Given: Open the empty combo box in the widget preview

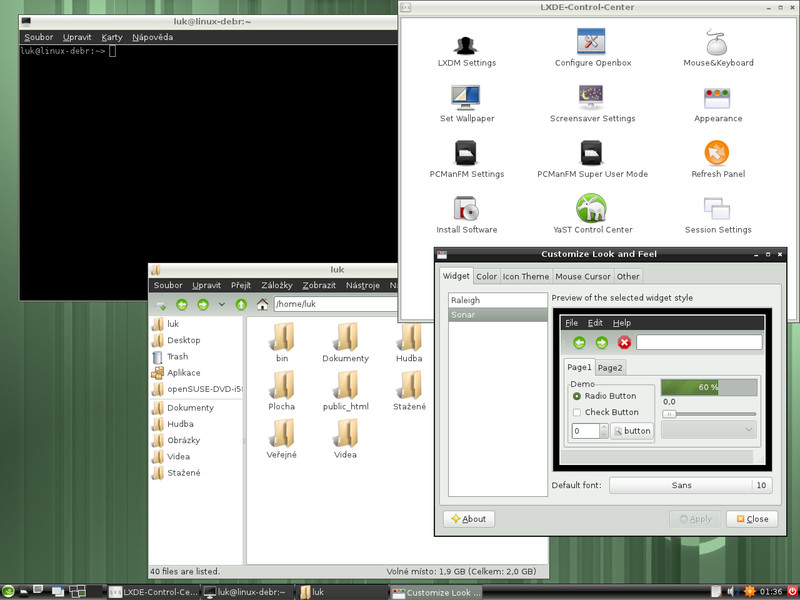Looking at the screenshot, I should pyautogui.click(x=709, y=430).
